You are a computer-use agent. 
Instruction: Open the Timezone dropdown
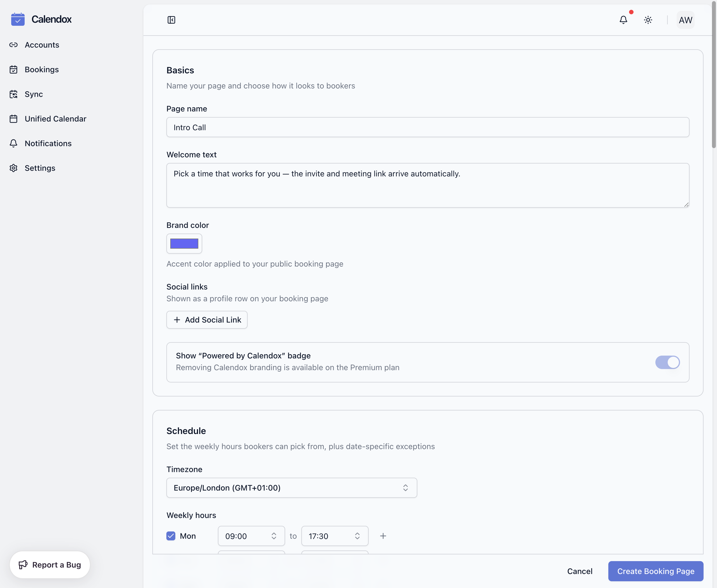(x=292, y=488)
